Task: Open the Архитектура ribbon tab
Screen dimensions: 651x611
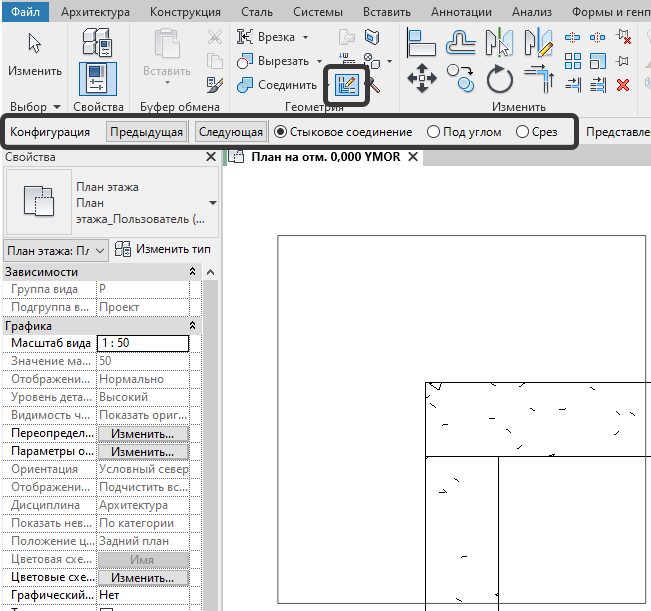Action: click(x=95, y=12)
